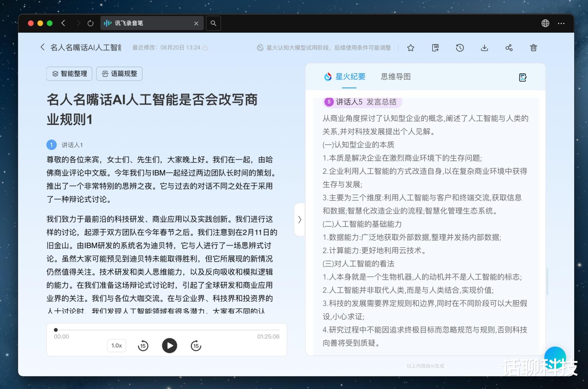Open the 1.0x playback speed selector
Image resolution: width=588 pixels, height=389 pixels.
(116, 345)
